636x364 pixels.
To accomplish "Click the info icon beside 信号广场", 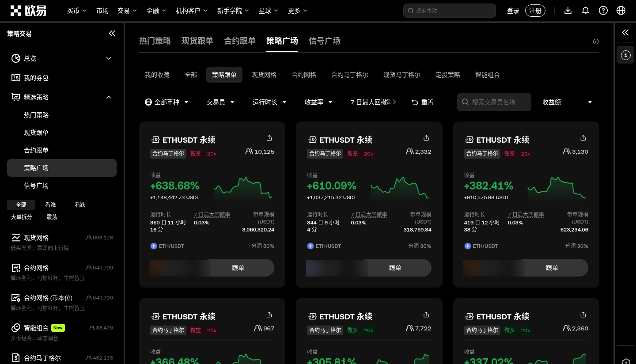I will click(x=596, y=42).
